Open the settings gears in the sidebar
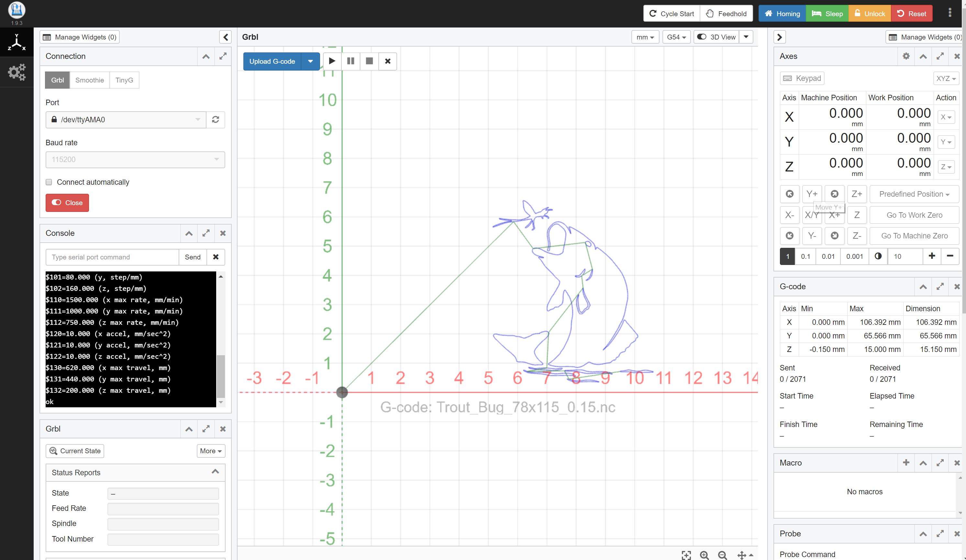The width and height of the screenshot is (966, 560). point(17,72)
